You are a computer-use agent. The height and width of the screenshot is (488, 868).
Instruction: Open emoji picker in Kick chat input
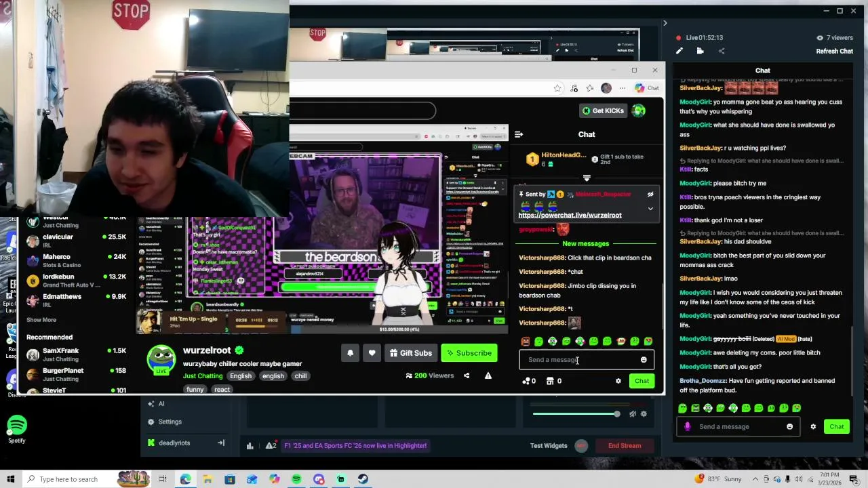[644, 360]
